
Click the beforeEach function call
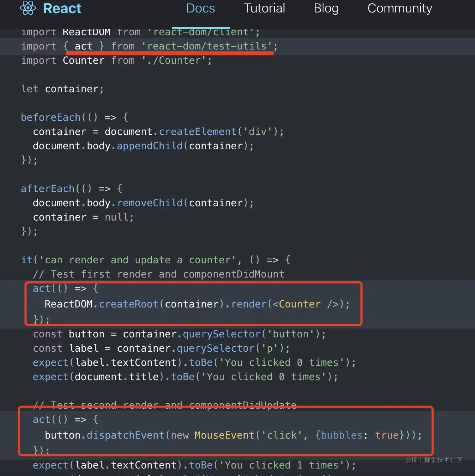[51, 117]
